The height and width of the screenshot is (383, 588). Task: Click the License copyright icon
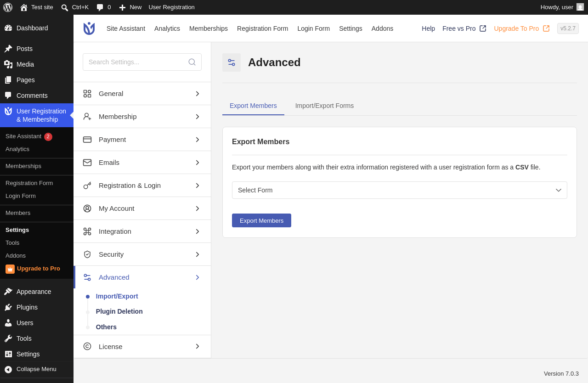87,346
